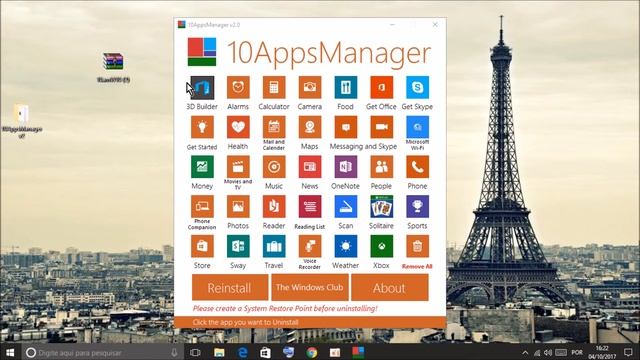Viewport: 640px width, 360px height.
Task: Click the microphone icon in search box
Action: 175,352
